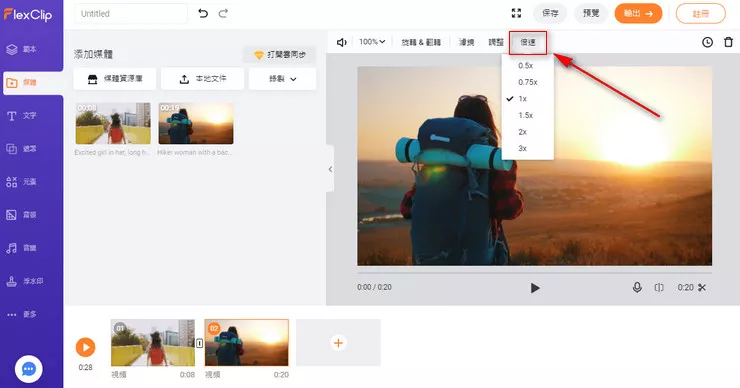
Task: Collapse the media panel with side arrow
Action: tap(330, 169)
